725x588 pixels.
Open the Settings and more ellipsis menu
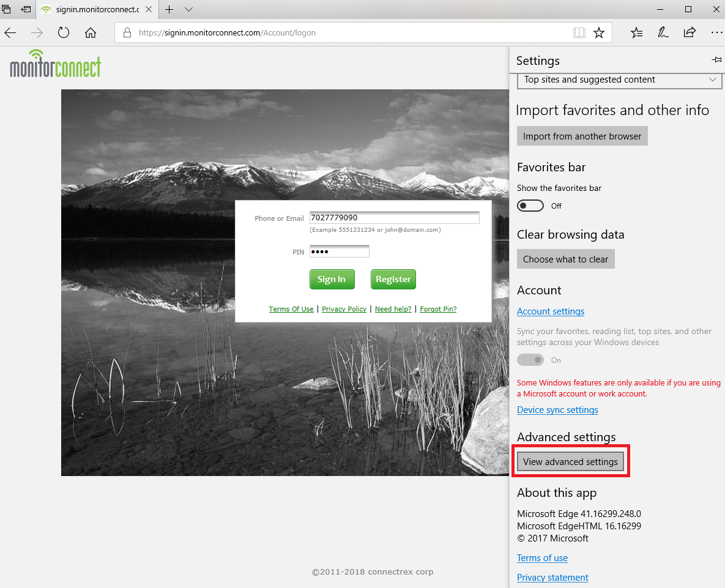click(x=716, y=32)
